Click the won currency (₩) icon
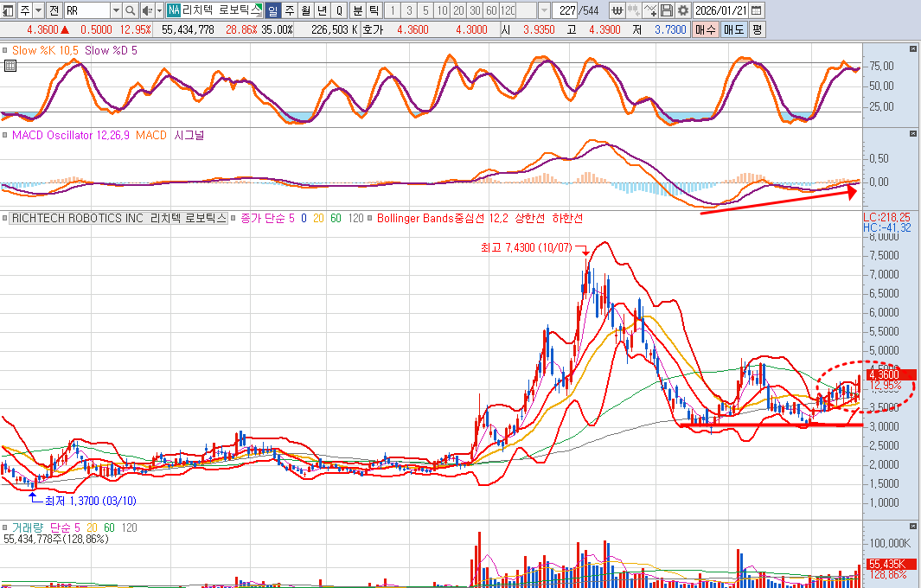This screenshot has width=921, height=588. 617,10
